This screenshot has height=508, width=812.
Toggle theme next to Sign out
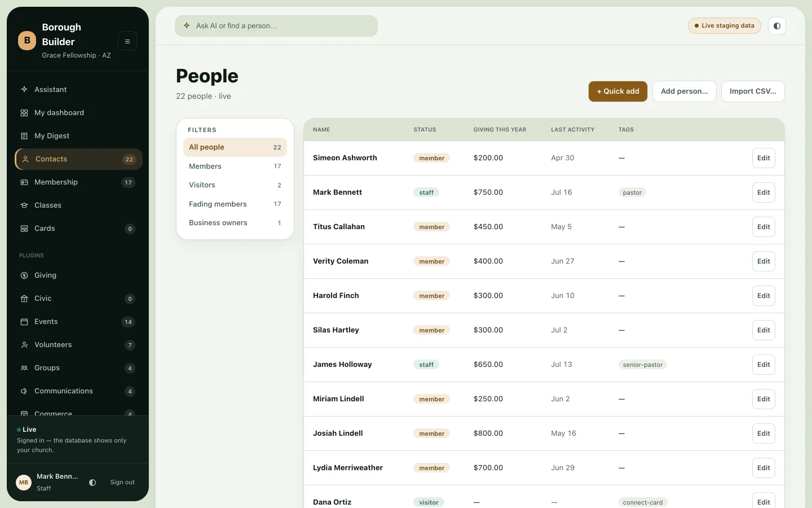coord(92,483)
